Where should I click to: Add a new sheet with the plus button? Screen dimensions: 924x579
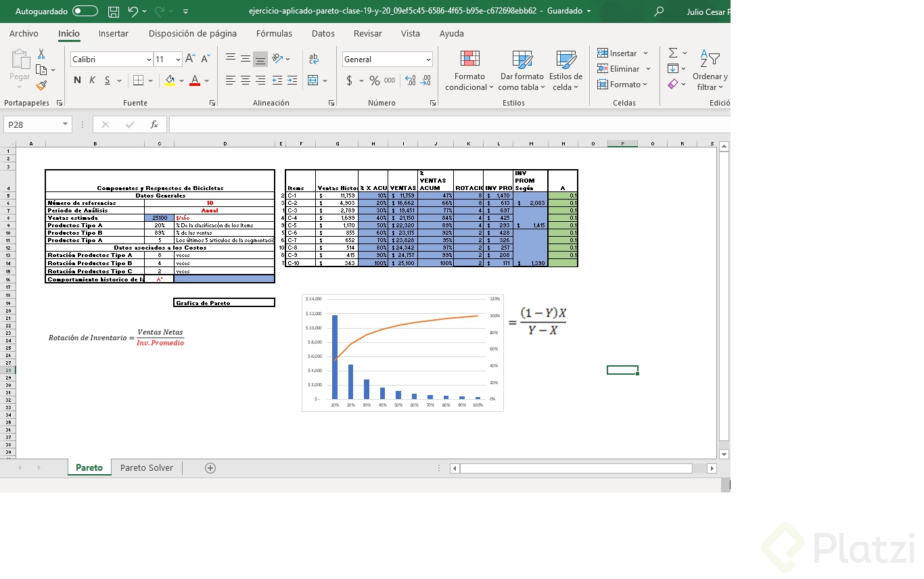[210, 467]
